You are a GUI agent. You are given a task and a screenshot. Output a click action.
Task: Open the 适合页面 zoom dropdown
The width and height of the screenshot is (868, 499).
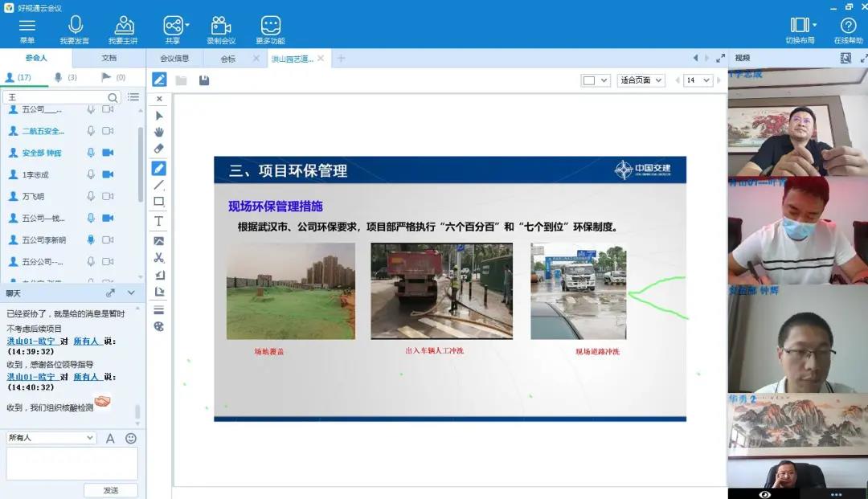[x=641, y=80]
